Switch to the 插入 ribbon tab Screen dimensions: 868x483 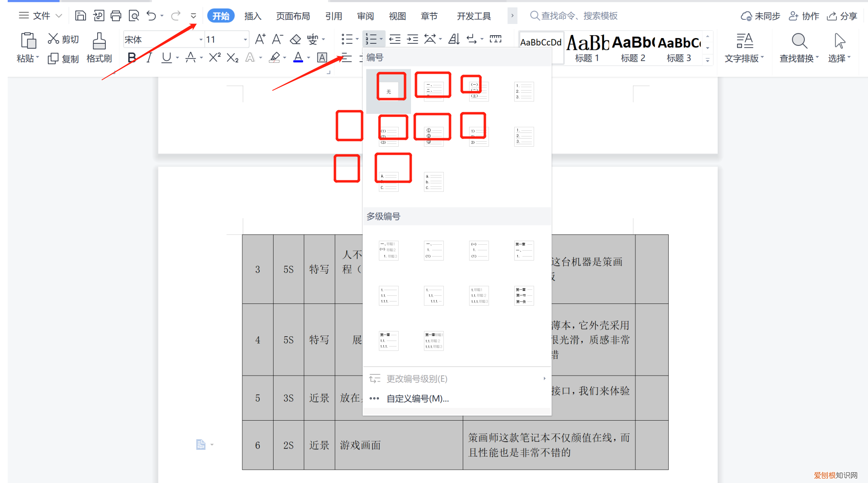252,16
